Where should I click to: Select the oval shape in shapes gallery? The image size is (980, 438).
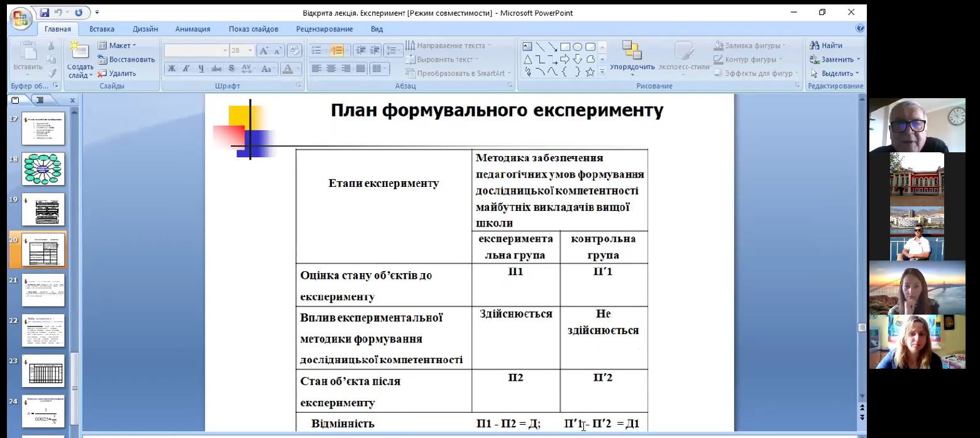pyautogui.click(x=578, y=47)
